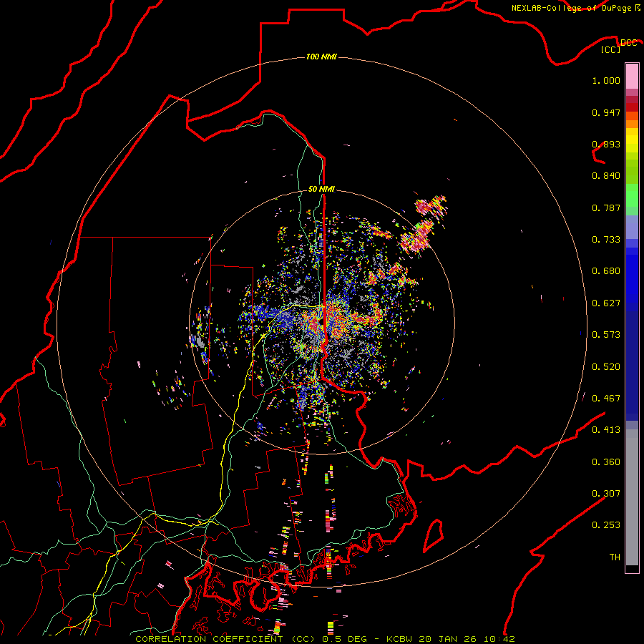644x644 pixels.
Task: Select the 0.840 scale value
Action: pyautogui.click(x=606, y=176)
